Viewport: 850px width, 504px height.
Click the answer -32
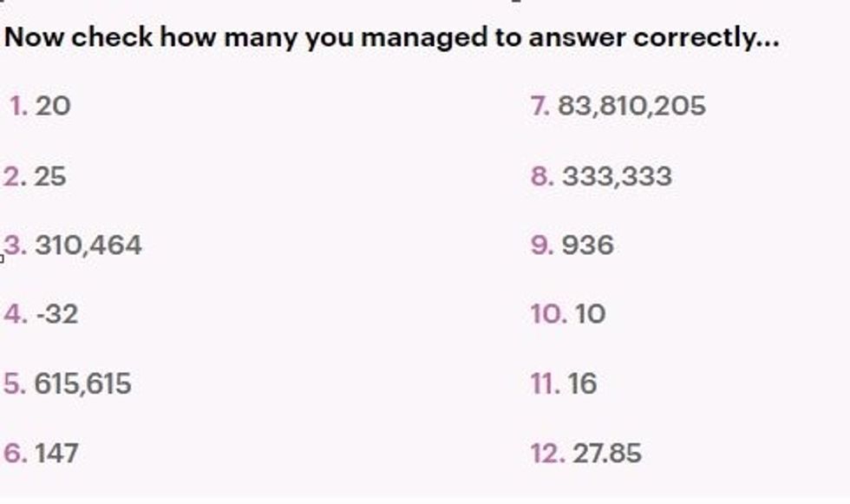pyautogui.click(x=56, y=314)
